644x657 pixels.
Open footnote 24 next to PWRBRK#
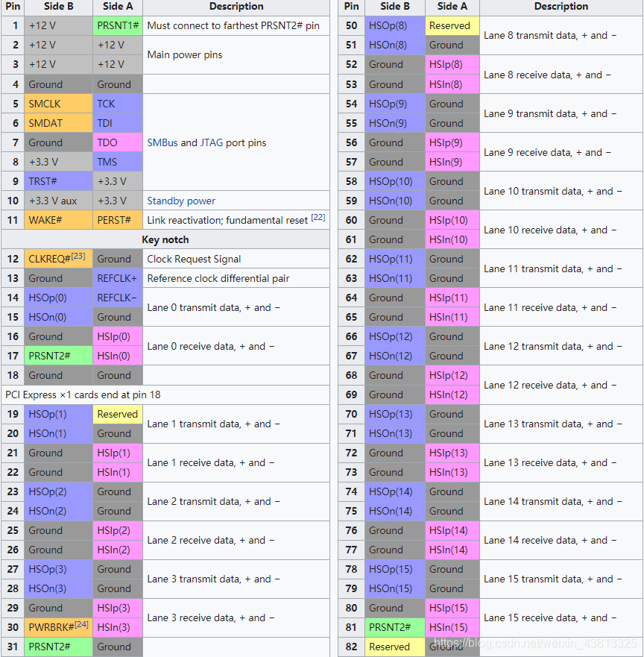[x=81, y=624]
